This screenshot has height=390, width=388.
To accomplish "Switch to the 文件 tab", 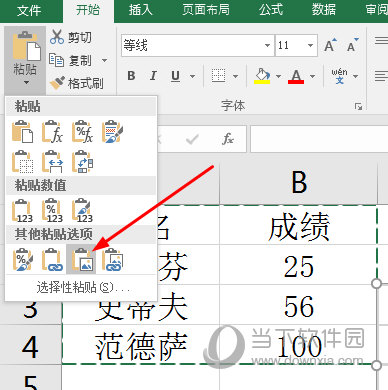I will point(29,11).
